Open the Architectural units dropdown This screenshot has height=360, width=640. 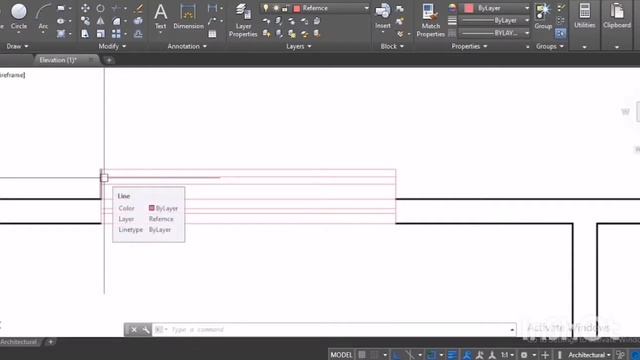click(x=589, y=355)
